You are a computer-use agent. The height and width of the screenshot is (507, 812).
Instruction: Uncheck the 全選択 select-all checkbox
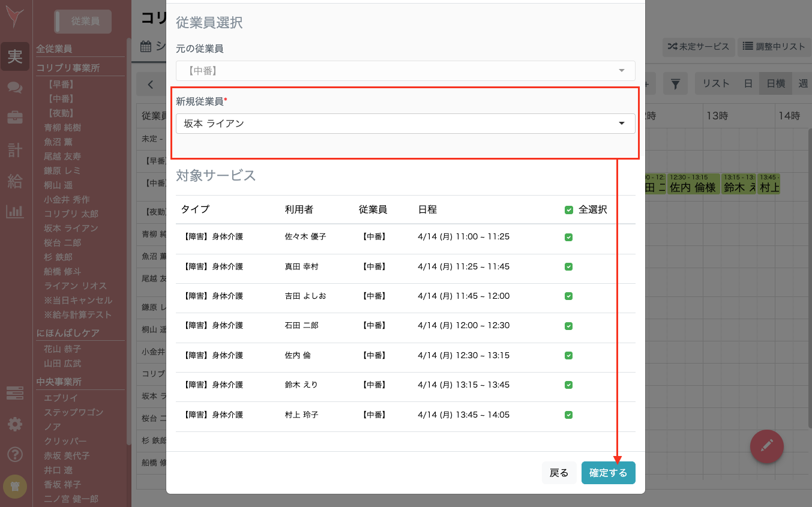568,210
